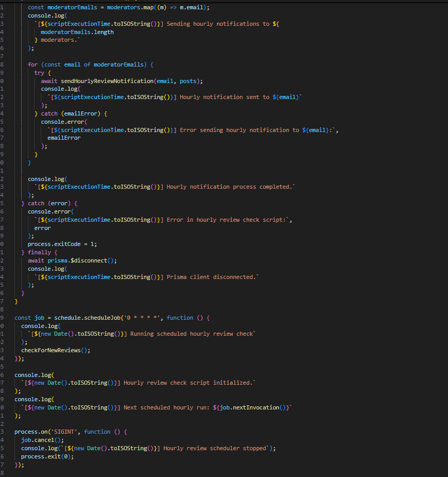Click the 'Prisma client disconnected' log text
The width and height of the screenshot is (448, 477).
pyautogui.click(x=212, y=277)
